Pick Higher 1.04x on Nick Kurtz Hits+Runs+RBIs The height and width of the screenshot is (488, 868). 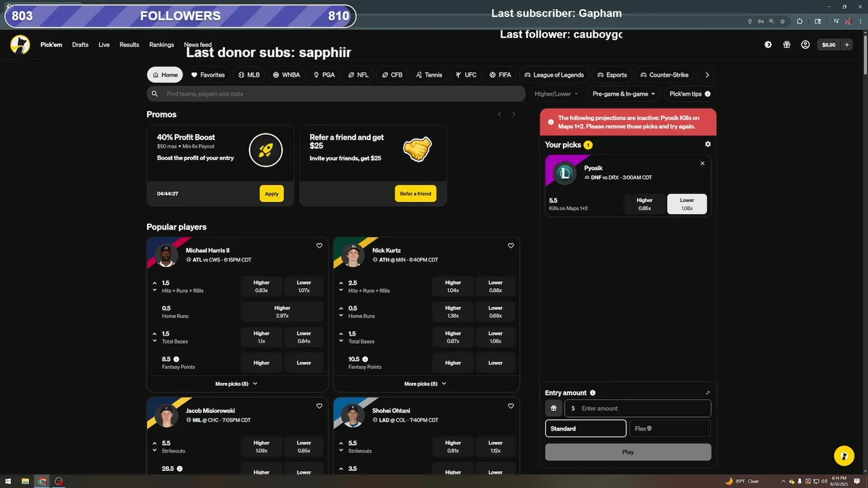click(453, 287)
